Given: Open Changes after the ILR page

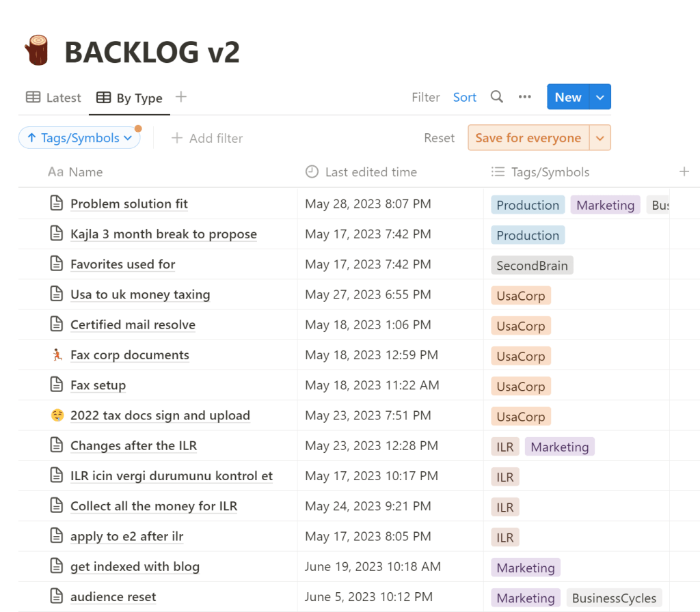Looking at the screenshot, I should pos(133,445).
